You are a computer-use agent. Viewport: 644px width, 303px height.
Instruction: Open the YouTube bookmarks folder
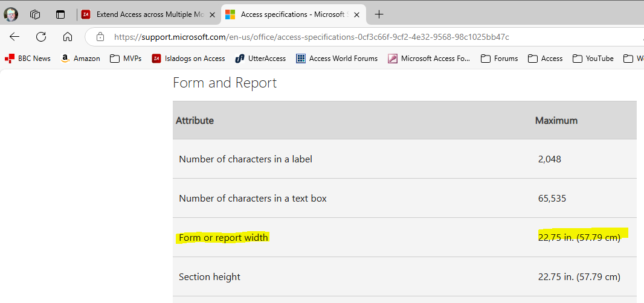(593, 59)
